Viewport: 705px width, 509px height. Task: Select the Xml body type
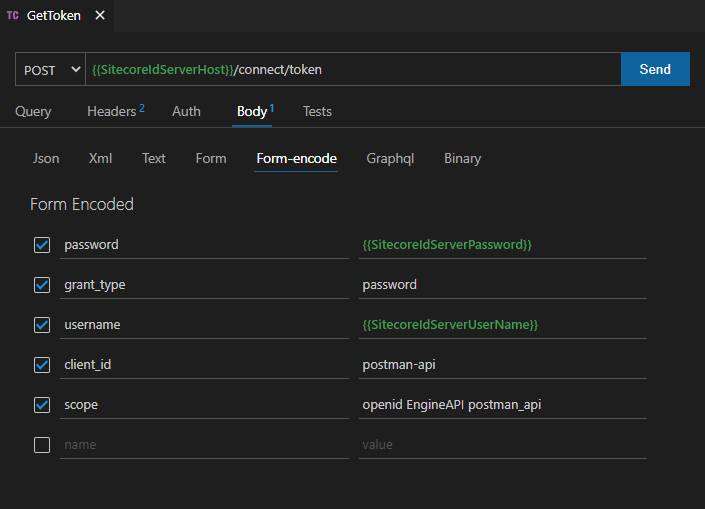click(100, 158)
